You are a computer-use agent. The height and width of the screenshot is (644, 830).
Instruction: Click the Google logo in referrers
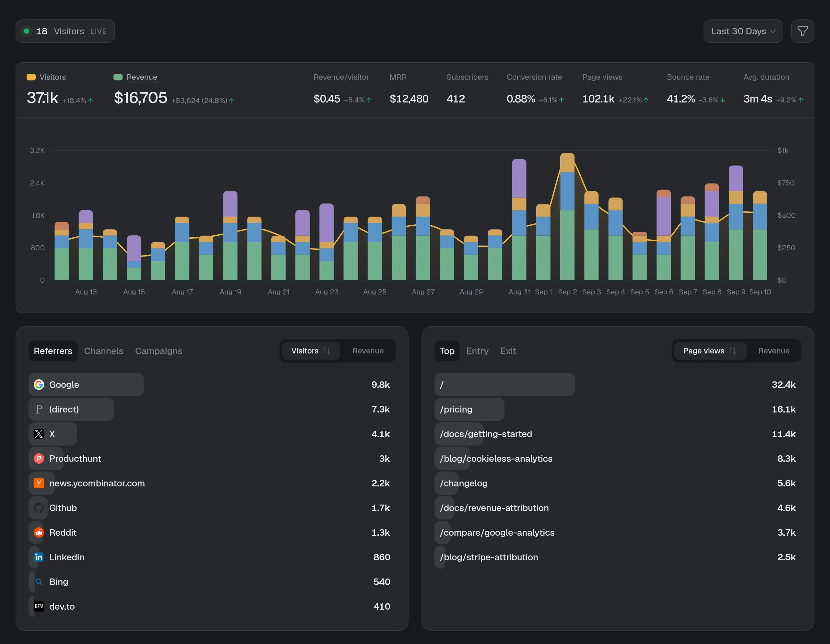[x=39, y=384]
